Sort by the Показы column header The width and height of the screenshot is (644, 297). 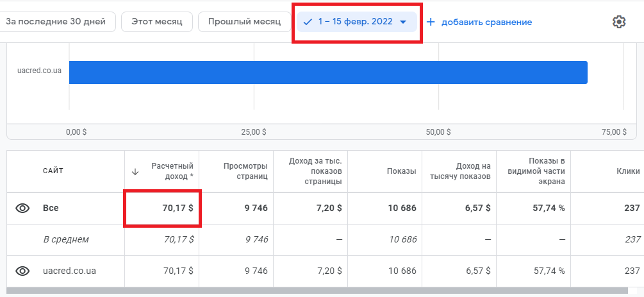point(401,171)
